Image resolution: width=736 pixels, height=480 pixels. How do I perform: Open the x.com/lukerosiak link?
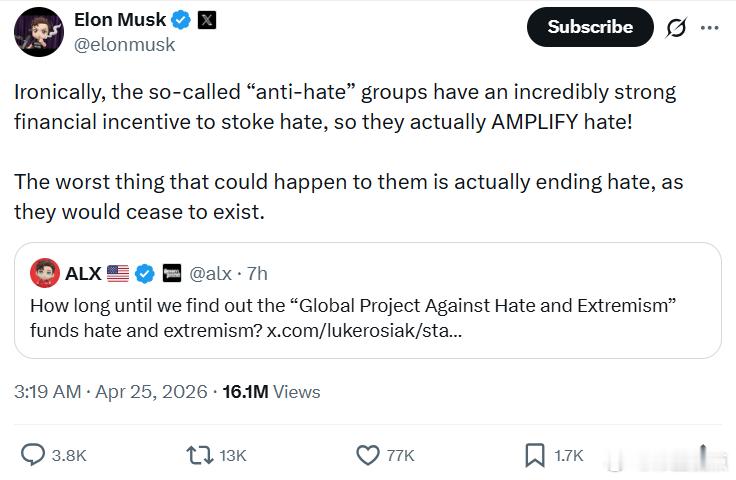[x=364, y=331]
